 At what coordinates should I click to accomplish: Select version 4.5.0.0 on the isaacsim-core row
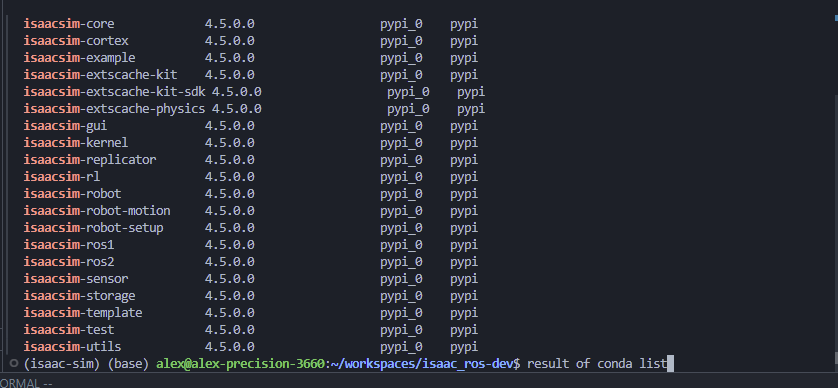point(230,24)
